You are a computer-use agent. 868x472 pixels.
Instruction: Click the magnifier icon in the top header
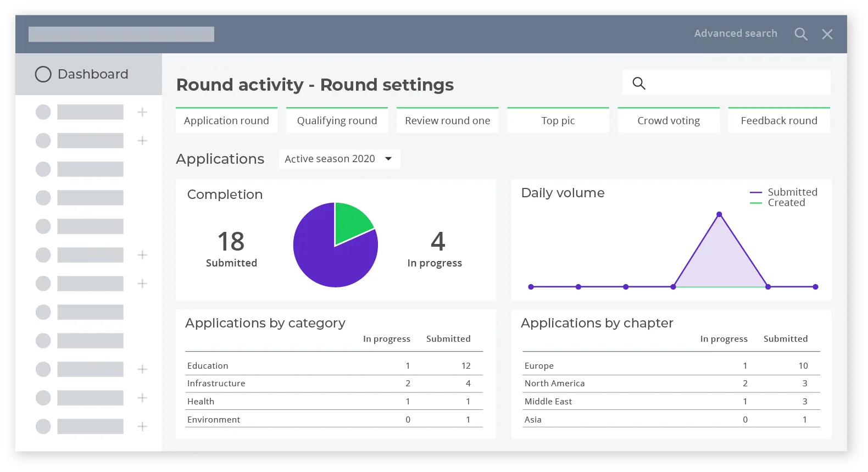click(x=801, y=34)
